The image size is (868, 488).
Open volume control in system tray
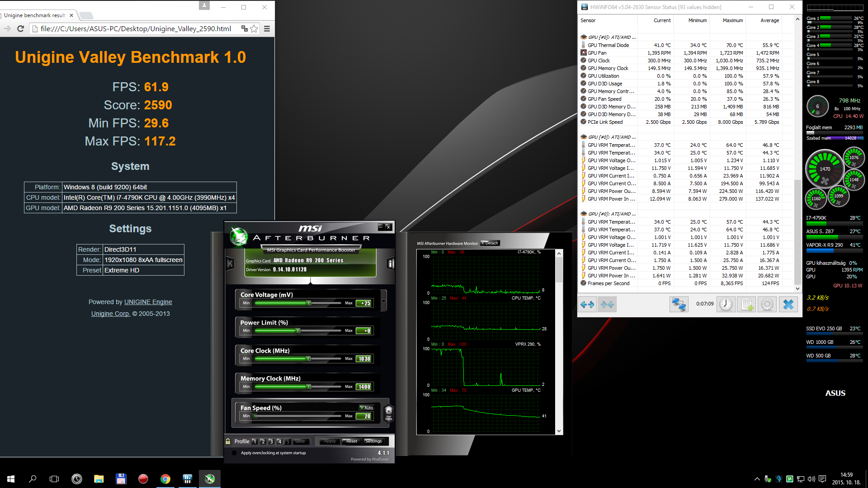pos(811,479)
